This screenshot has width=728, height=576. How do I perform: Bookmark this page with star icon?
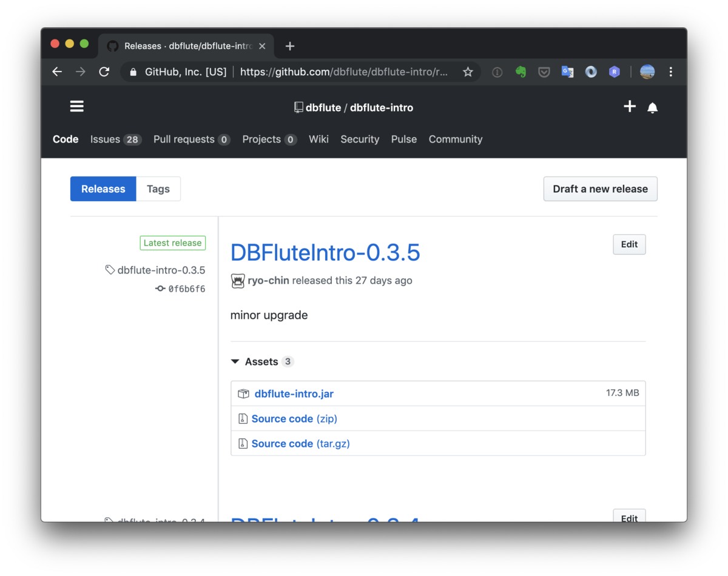[468, 72]
